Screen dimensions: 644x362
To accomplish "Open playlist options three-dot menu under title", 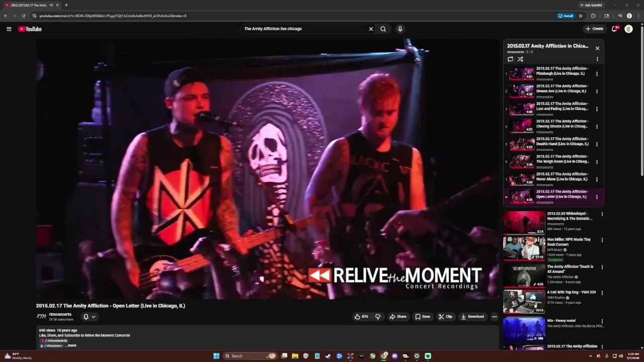I will pyautogui.click(x=597, y=59).
